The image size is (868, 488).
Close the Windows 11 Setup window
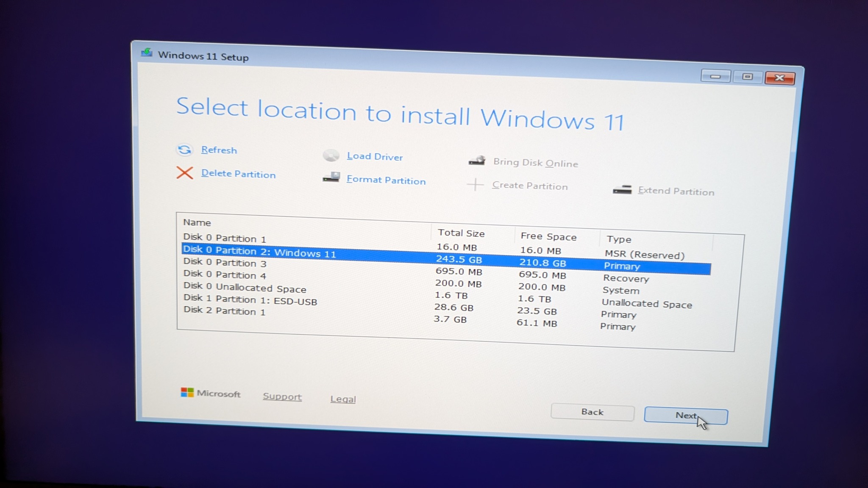pos(780,78)
